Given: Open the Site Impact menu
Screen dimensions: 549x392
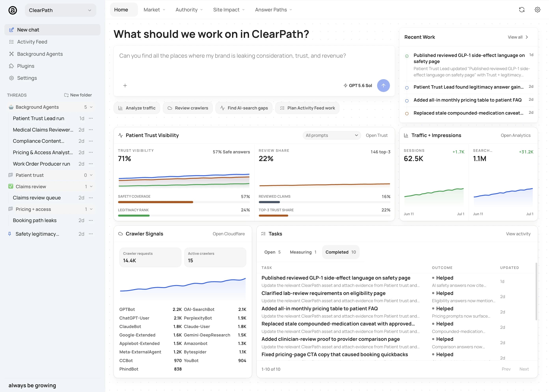Looking at the screenshot, I should (x=229, y=10).
